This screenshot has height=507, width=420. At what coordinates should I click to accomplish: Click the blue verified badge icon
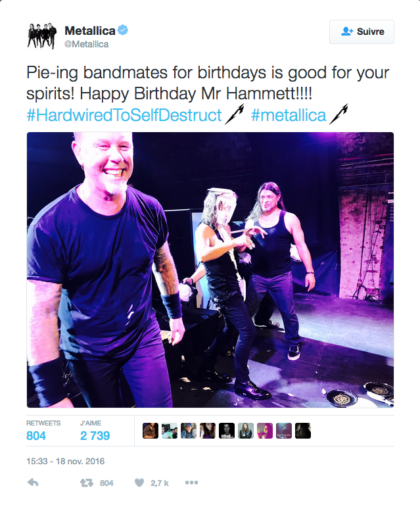coord(123,30)
